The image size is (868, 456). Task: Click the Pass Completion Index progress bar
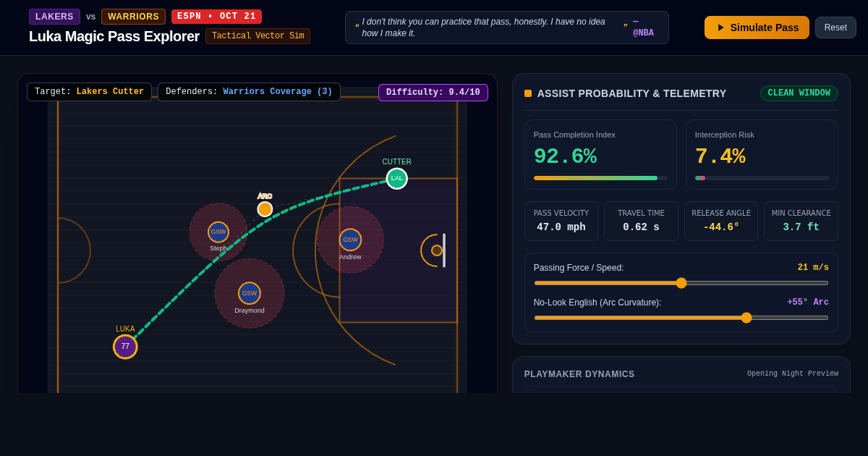click(x=600, y=178)
